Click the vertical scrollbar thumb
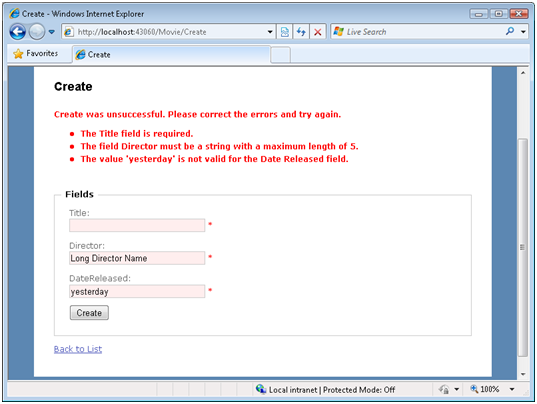 pyautogui.click(x=523, y=247)
